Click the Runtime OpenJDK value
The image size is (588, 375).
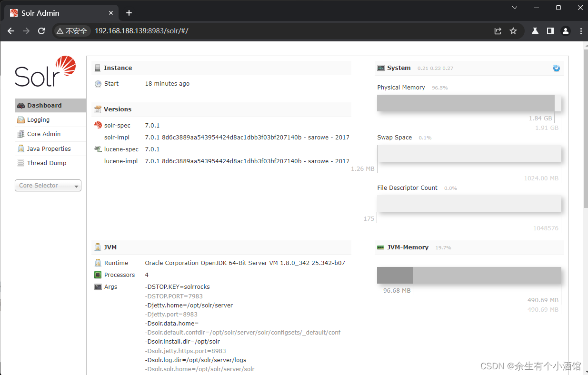[245, 263]
